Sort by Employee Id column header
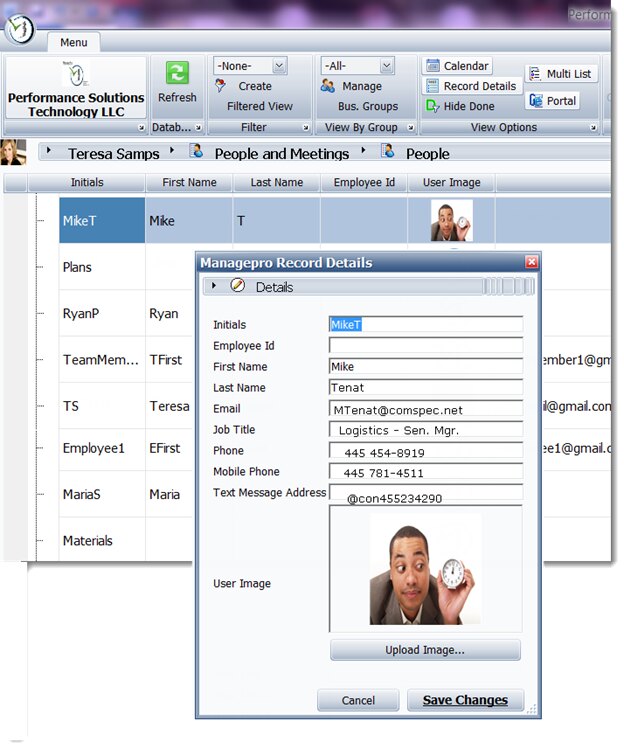The height and width of the screenshot is (749, 624). pos(364,182)
